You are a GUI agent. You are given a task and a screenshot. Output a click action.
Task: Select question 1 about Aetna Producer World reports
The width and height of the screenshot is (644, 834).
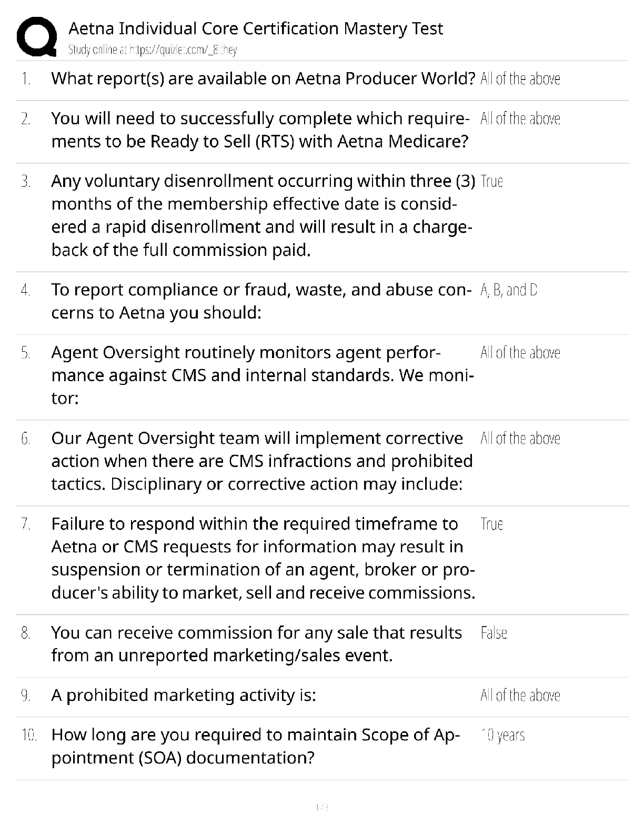tap(263, 79)
